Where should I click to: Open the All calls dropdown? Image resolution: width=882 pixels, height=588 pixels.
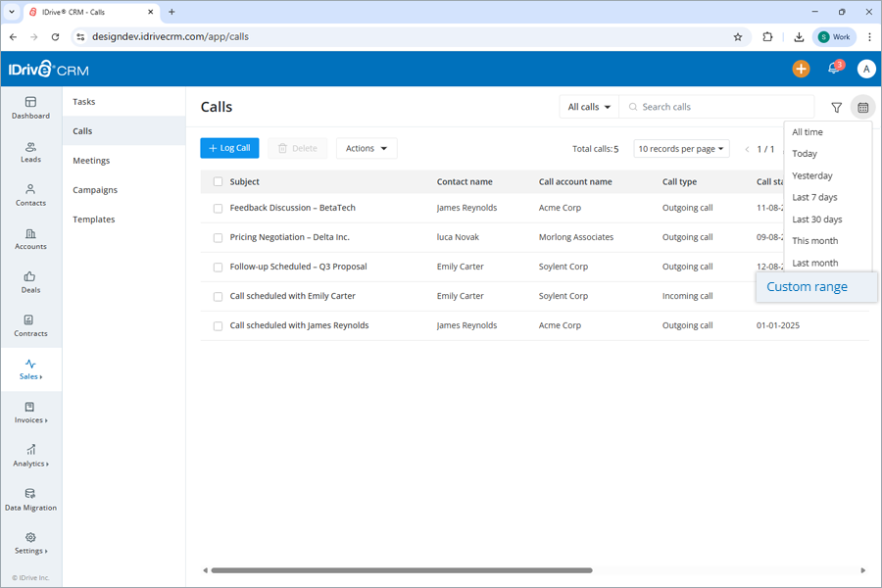589,106
